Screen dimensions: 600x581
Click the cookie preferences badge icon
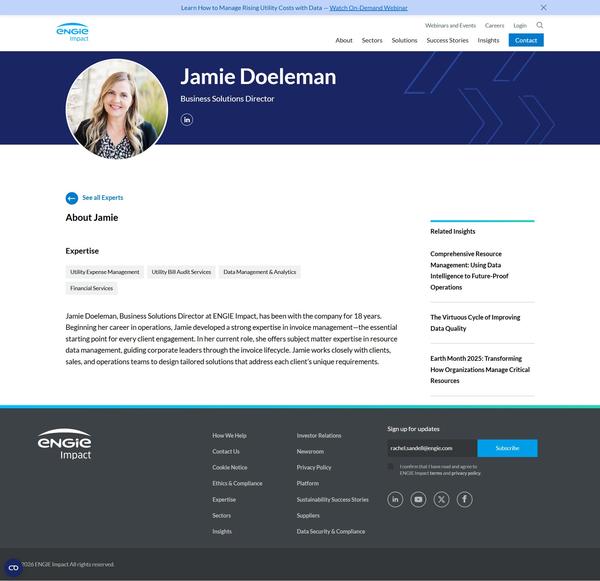[x=13, y=568]
